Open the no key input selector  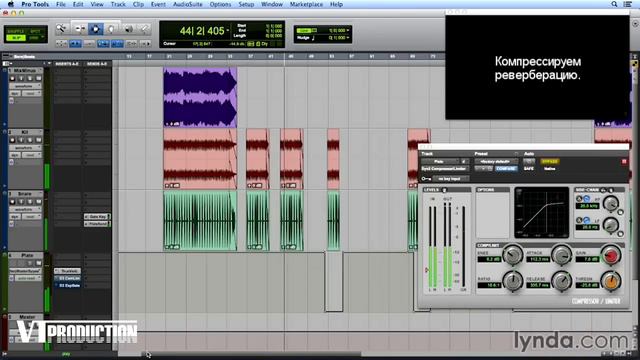click(451, 179)
